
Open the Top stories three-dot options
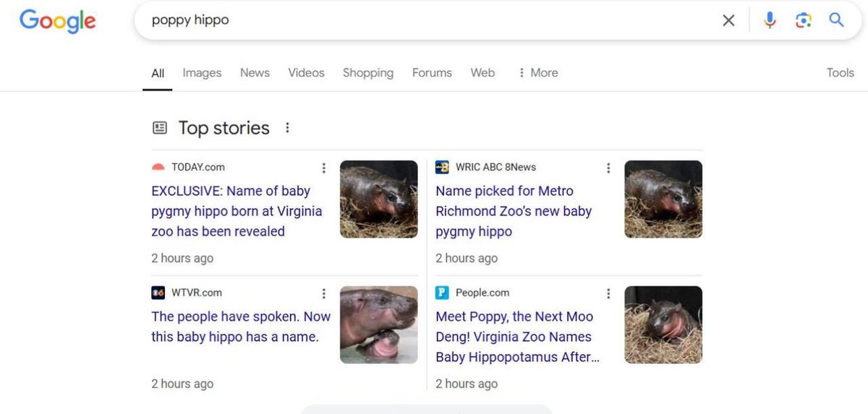coord(287,128)
